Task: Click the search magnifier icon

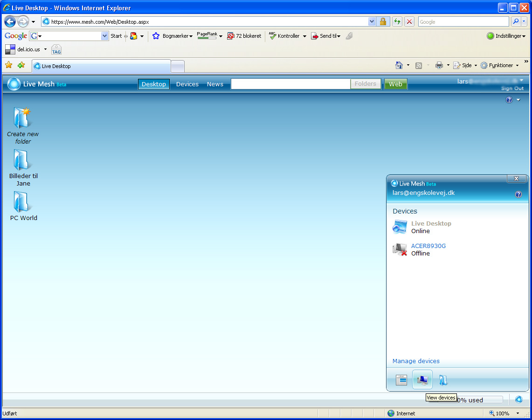Action: (516, 21)
